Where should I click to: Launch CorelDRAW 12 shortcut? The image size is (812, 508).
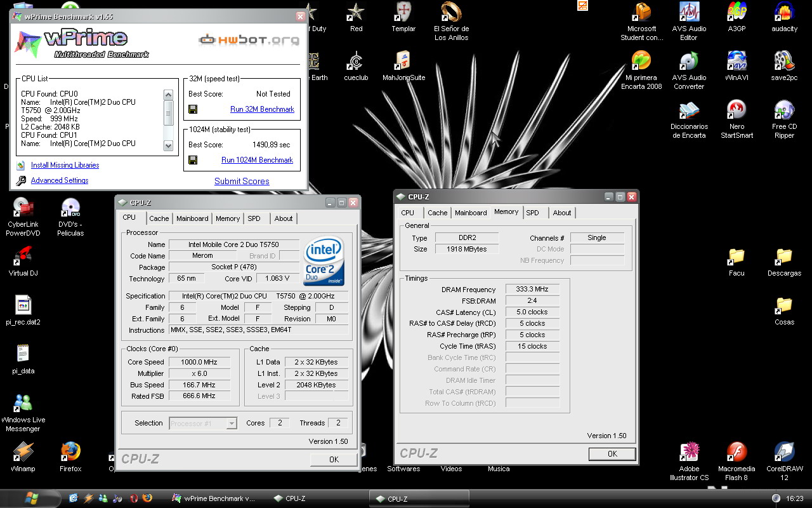tap(784, 462)
